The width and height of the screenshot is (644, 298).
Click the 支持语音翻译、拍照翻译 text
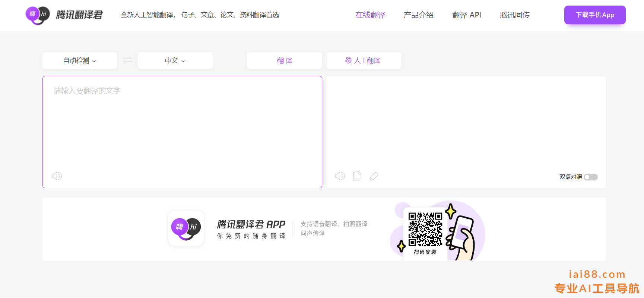click(x=334, y=224)
